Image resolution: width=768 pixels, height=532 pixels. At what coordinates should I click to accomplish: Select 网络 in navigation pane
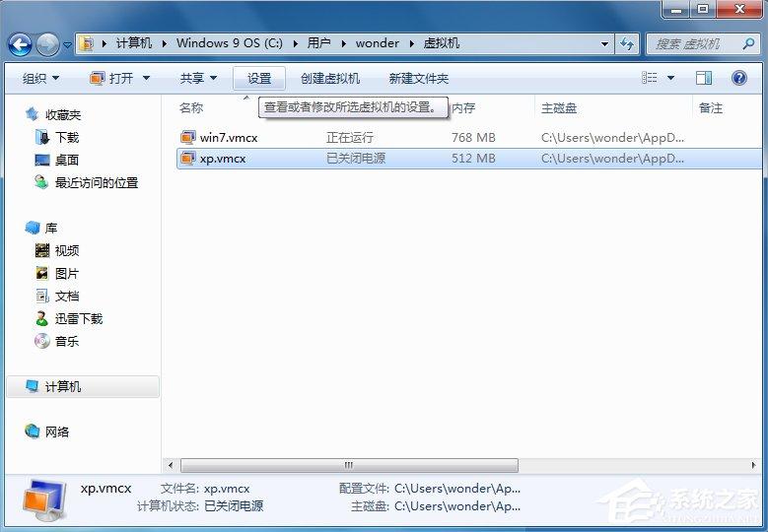click(x=57, y=432)
